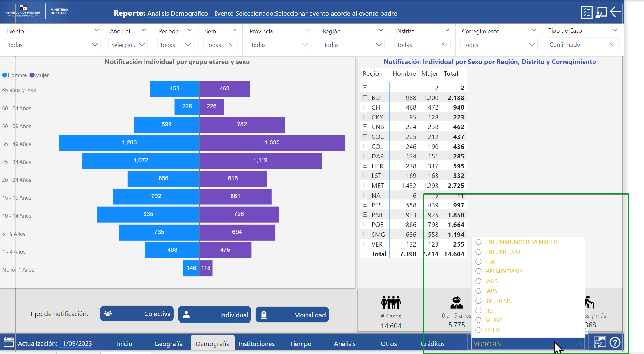Sort by the Total column header
Image resolution: width=644 pixels, height=354 pixels.
click(x=451, y=73)
